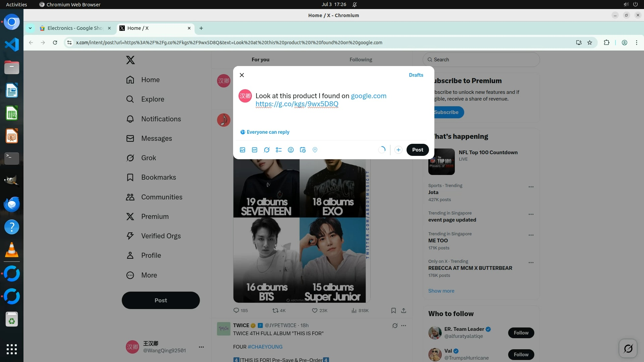The image size is (644, 362).
Task: Add a poll using the poll icon
Action: coord(279,150)
